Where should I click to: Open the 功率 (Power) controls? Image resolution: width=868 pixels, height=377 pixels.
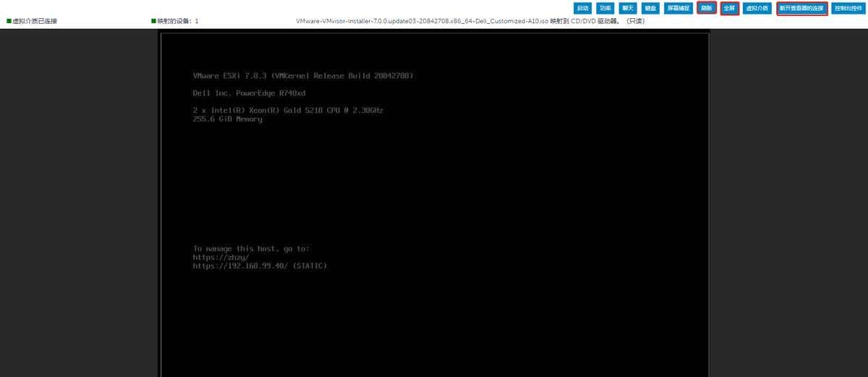coord(605,9)
